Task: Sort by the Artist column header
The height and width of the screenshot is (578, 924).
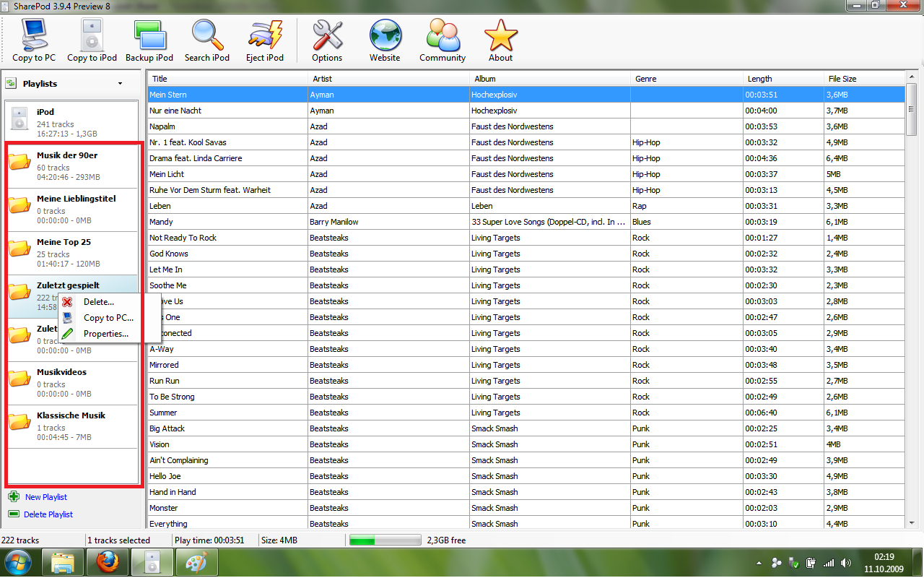Action: [388, 79]
